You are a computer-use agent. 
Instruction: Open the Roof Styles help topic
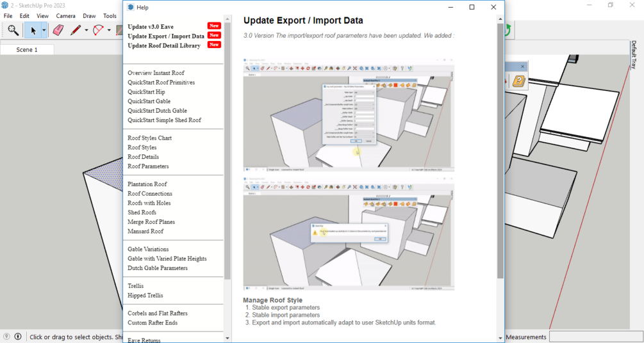click(x=142, y=147)
